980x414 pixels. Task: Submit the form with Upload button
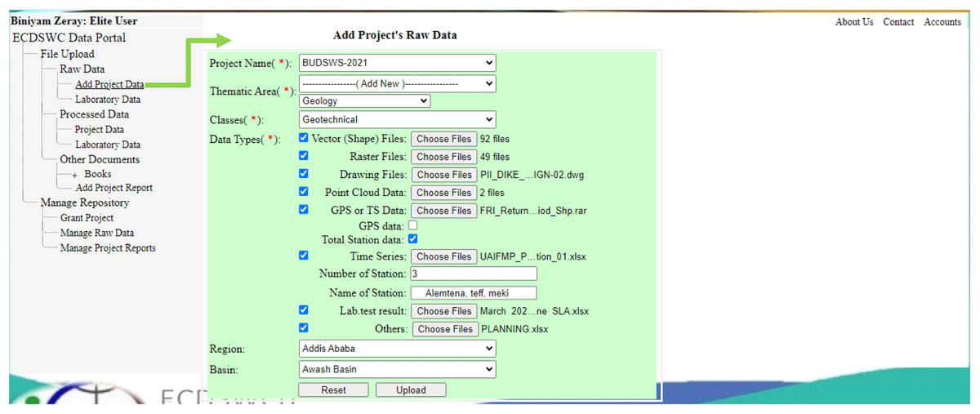point(411,390)
